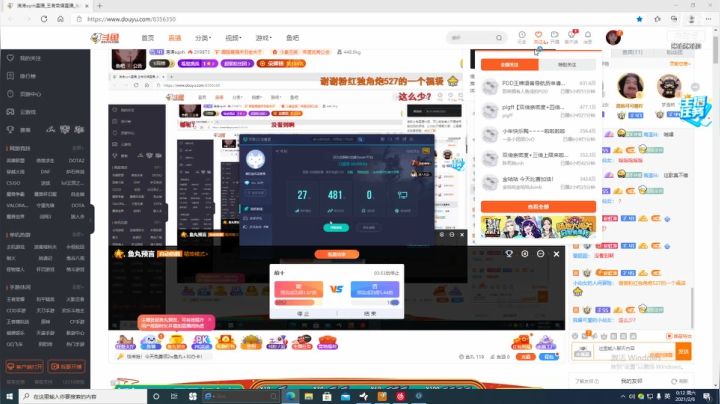The height and width of the screenshot is (404, 720).
Task: Click the Windows taskbar search box
Action: (83, 396)
